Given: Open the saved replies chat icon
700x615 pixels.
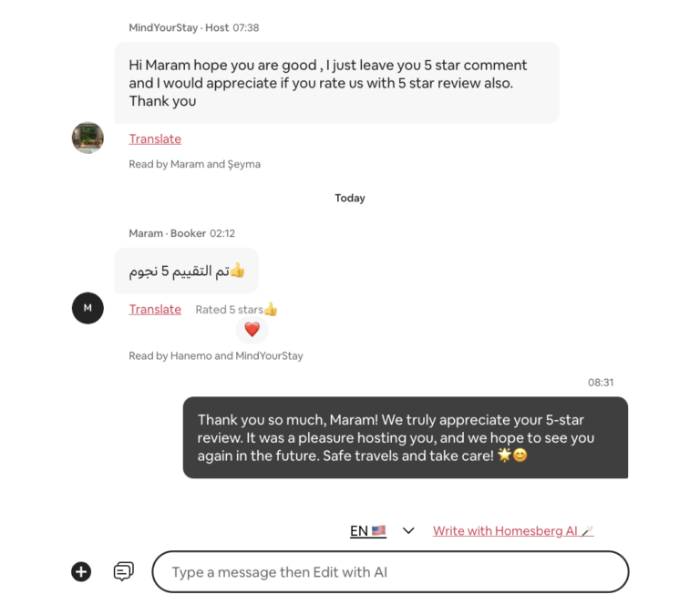Looking at the screenshot, I should (124, 571).
